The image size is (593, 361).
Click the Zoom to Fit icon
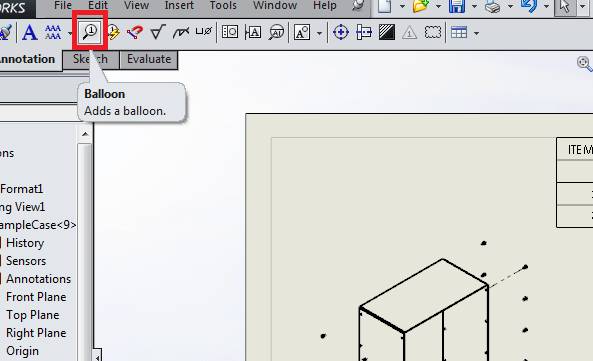[585, 64]
